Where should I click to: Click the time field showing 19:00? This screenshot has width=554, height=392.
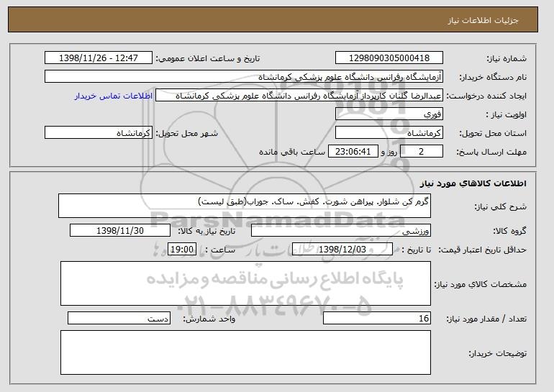click(x=182, y=250)
